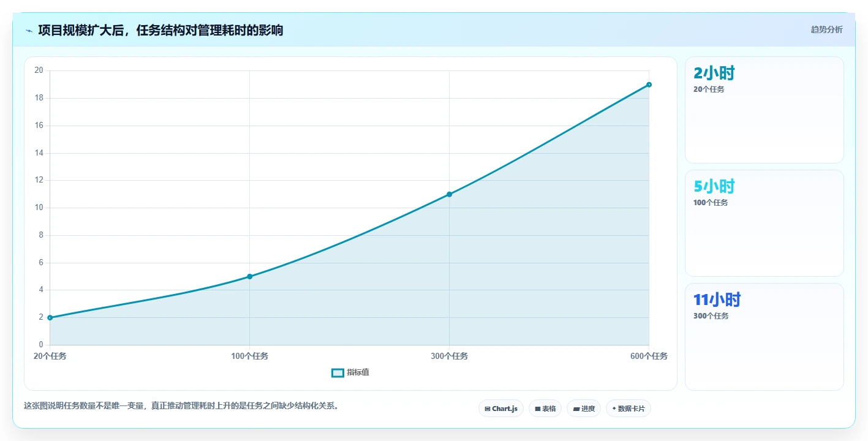The height and width of the screenshot is (441, 868).
Task: Click the data point at 600个任务
Action: (x=649, y=85)
